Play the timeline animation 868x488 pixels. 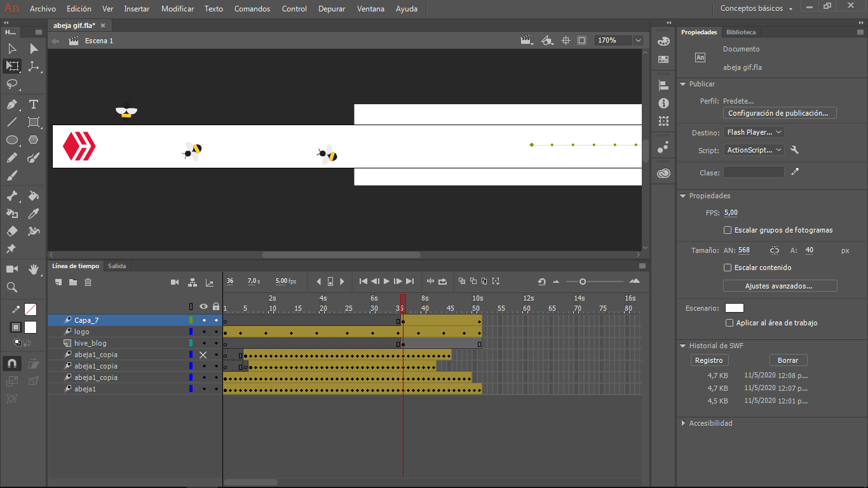click(x=386, y=281)
